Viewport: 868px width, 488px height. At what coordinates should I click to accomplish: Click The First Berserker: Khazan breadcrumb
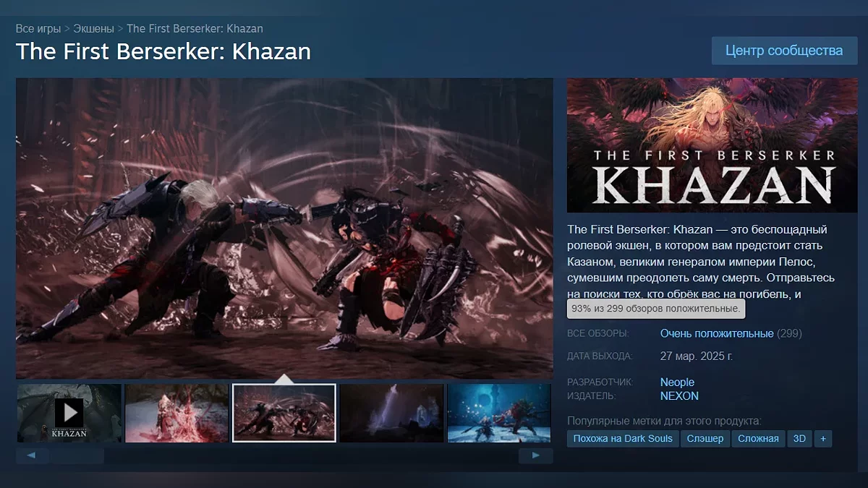pyautogui.click(x=195, y=29)
